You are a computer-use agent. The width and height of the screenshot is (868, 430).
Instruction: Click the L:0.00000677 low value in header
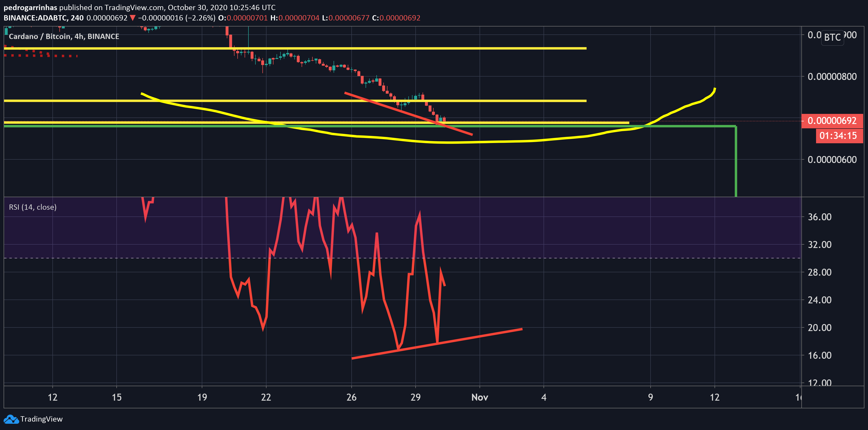tap(346, 18)
